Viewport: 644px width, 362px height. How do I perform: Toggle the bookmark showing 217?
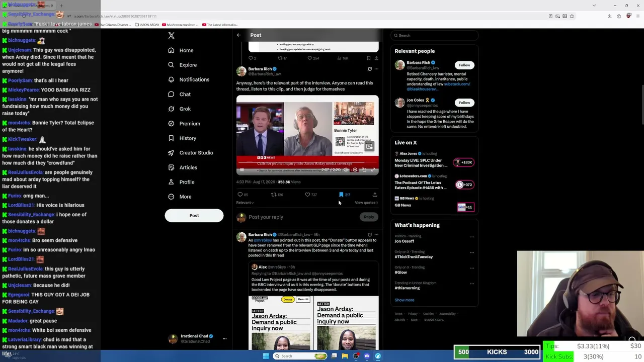click(344, 195)
